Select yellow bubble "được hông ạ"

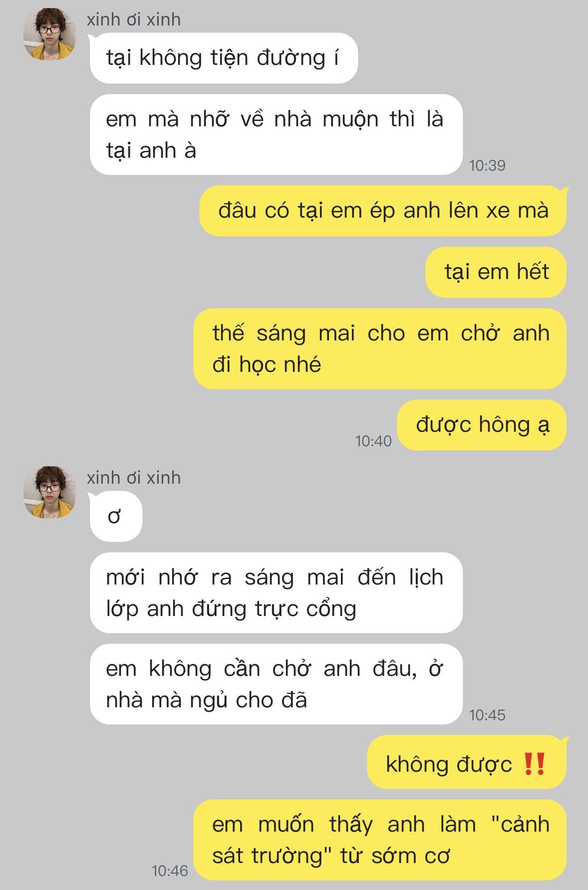(x=482, y=425)
